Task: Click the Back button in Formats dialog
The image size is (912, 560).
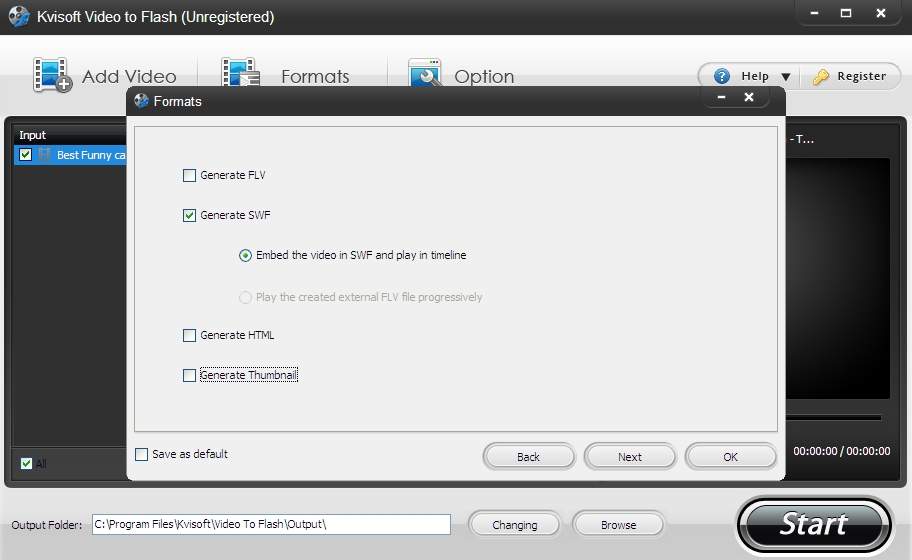Action: 528,456
